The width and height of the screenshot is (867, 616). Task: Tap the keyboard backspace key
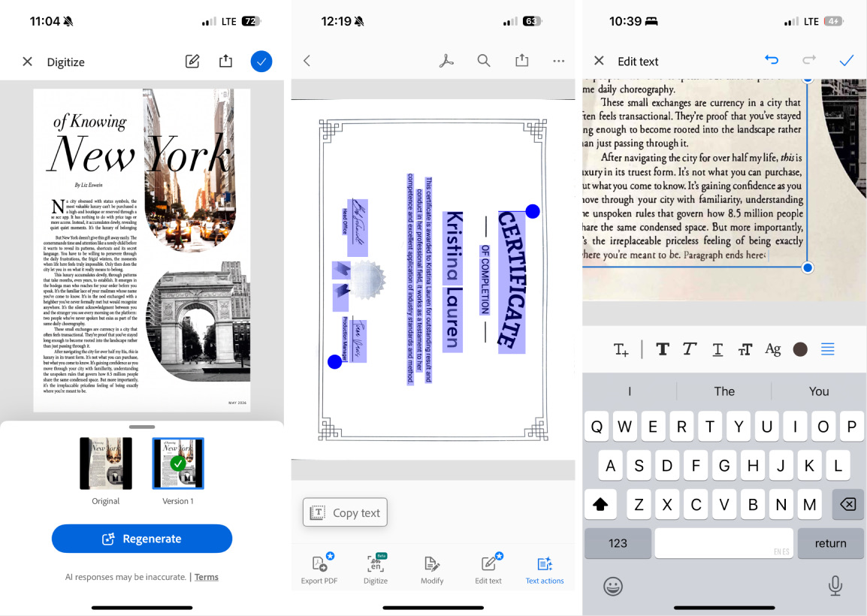[847, 504]
